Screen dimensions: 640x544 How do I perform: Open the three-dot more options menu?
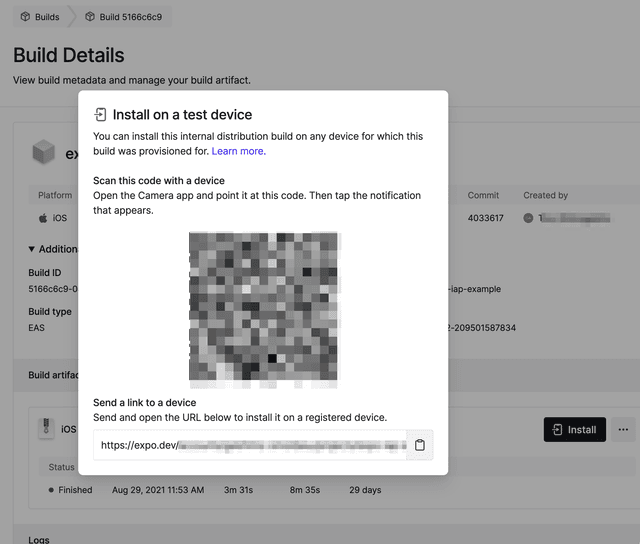pos(622,429)
